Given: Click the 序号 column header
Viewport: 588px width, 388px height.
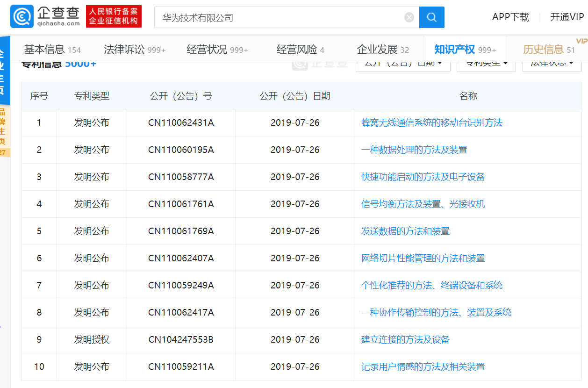Looking at the screenshot, I should 39,96.
